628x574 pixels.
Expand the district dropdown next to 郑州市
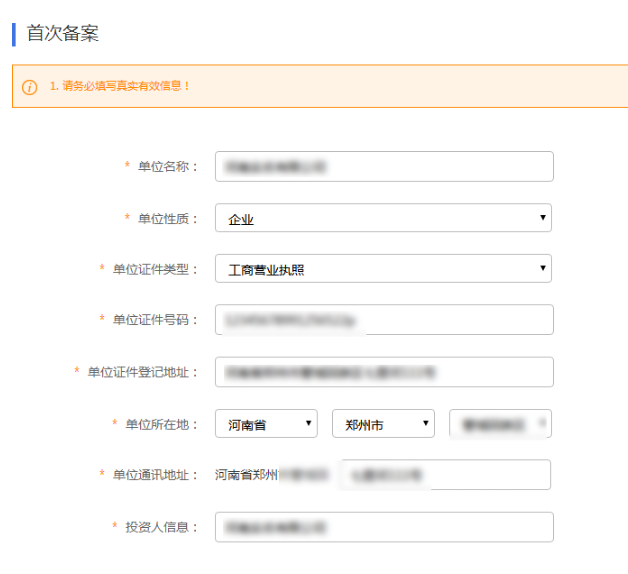(x=501, y=424)
